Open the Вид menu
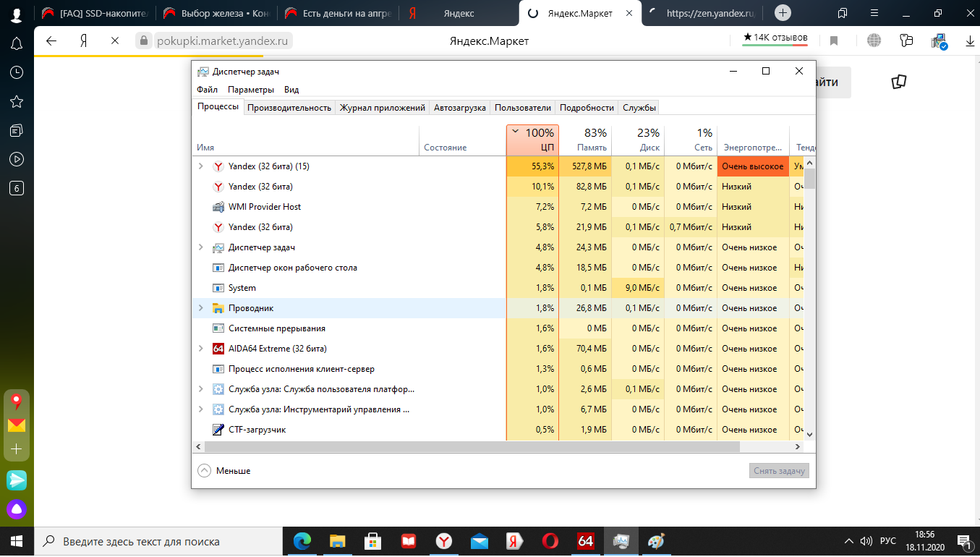 click(291, 90)
